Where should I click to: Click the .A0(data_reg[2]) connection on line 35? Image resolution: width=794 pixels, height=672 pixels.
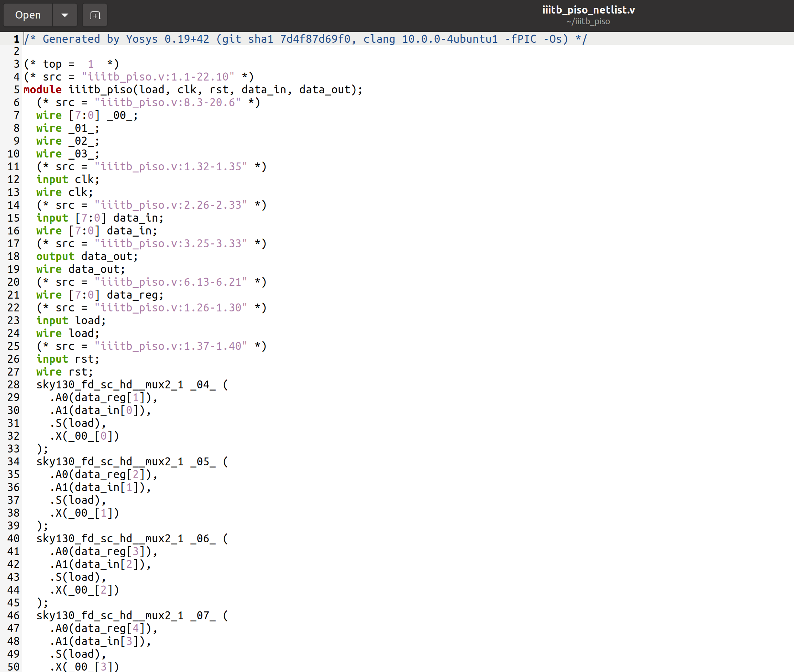(x=103, y=474)
